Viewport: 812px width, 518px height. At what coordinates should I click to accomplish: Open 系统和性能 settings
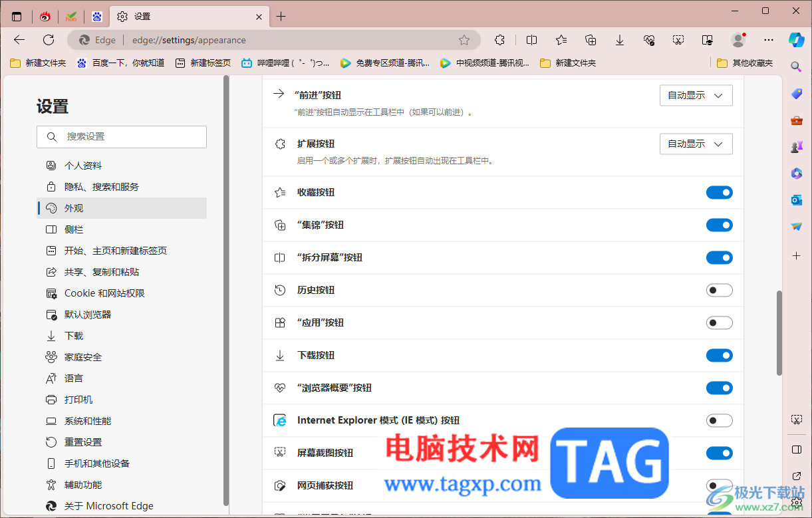tap(122, 421)
